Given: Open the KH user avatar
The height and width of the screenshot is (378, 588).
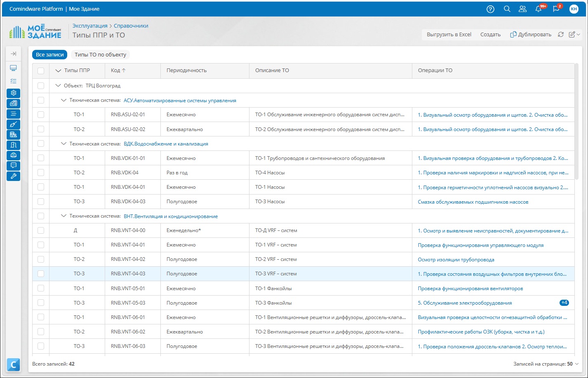Looking at the screenshot, I should (x=574, y=9).
